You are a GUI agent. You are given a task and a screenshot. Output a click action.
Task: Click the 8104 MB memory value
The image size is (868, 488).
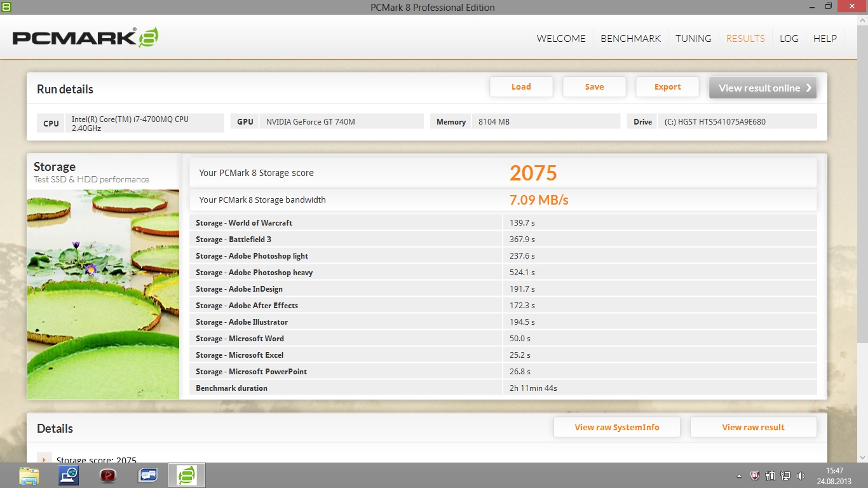tap(494, 122)
